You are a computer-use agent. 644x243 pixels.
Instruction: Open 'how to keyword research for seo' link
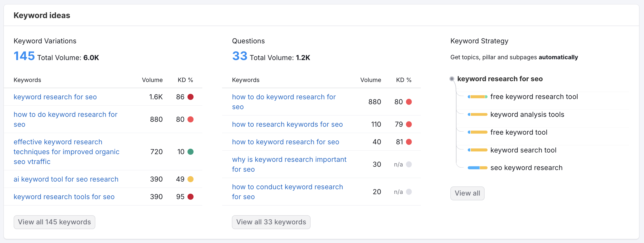coord(285,142)
